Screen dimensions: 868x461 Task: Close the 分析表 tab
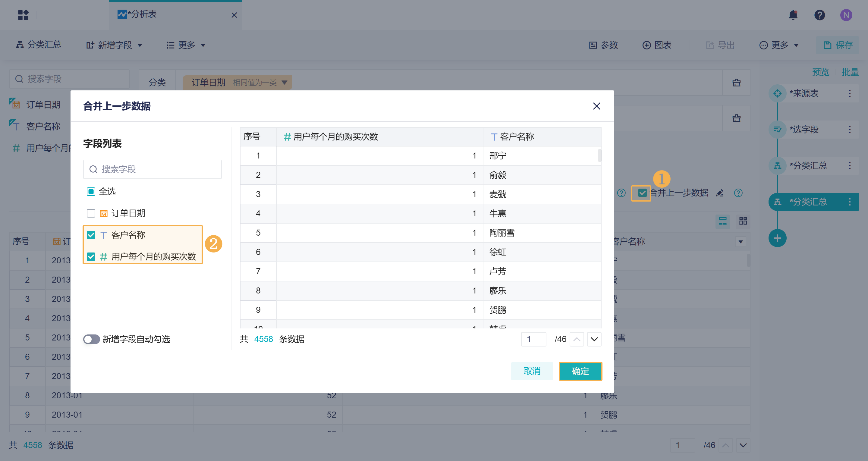click(x=234, y=15)
